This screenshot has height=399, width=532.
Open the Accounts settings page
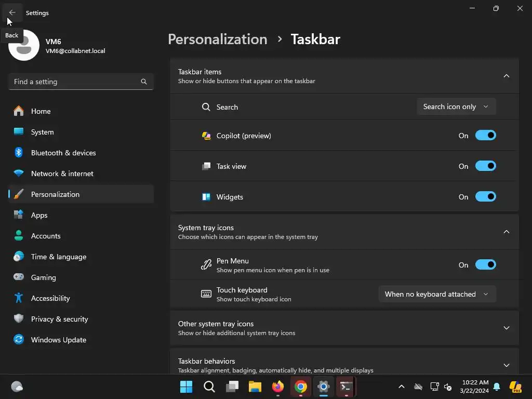[x=81, y=236]
